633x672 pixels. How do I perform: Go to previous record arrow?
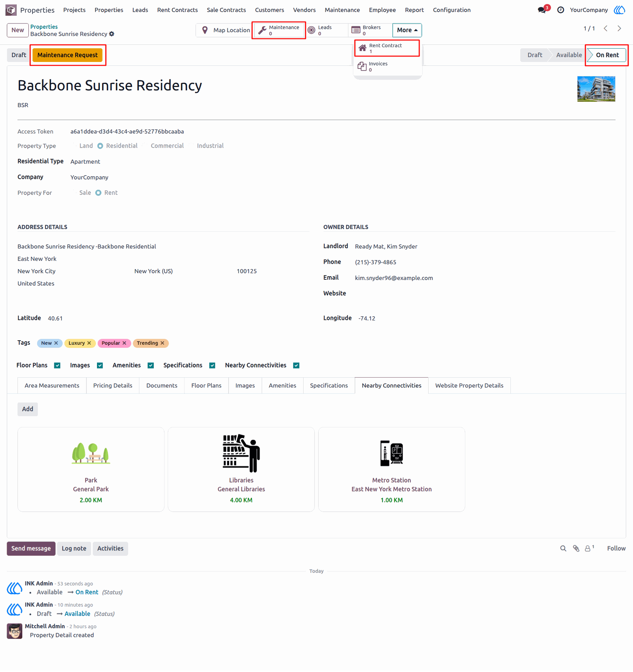point(606,29)
